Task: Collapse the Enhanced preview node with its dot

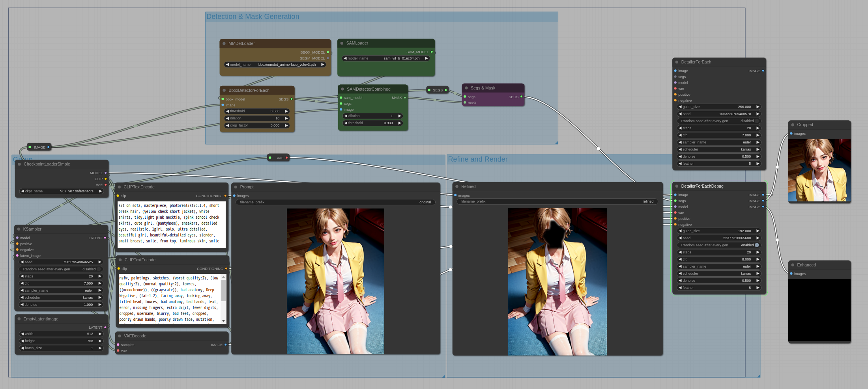Action: tap(792, 265)
